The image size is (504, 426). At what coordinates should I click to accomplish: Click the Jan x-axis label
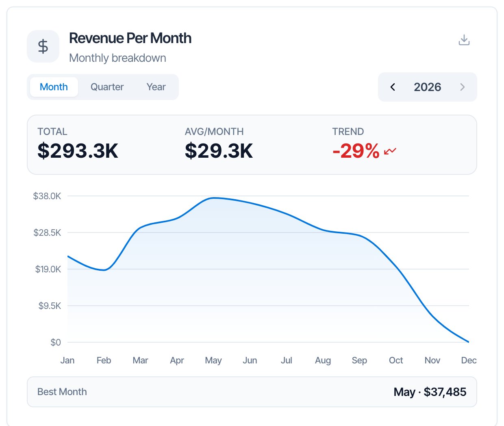[x=67, y=360]
